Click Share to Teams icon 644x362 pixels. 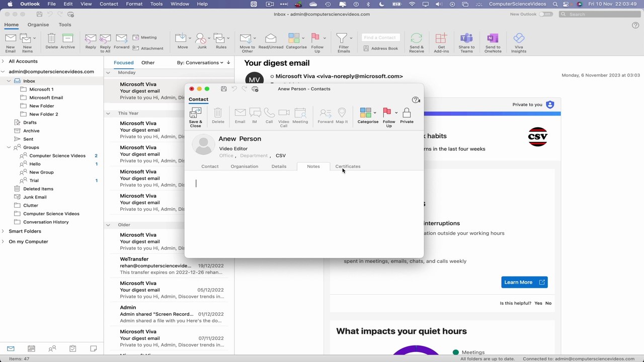coord(466,43)
